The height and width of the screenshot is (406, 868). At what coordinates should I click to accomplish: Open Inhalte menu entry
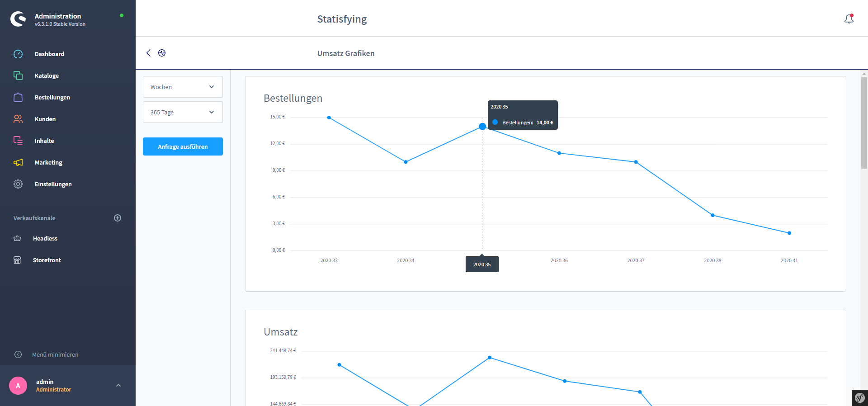tap(44, 141)
